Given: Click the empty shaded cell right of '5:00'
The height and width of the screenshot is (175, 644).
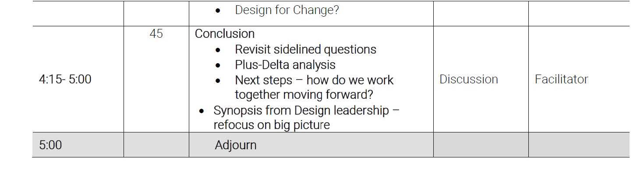Looking at the screenshot, I should click(x=156, y=145).
